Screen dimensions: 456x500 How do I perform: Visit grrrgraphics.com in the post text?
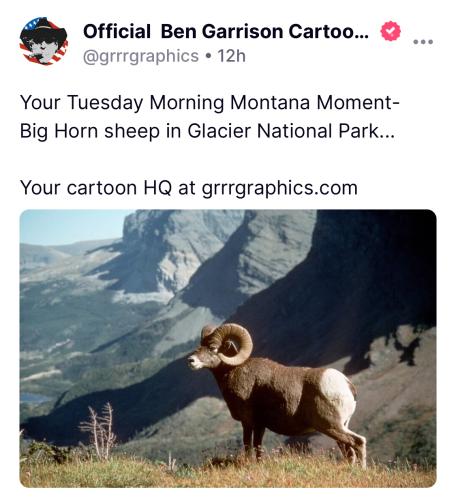coord(280,188)
